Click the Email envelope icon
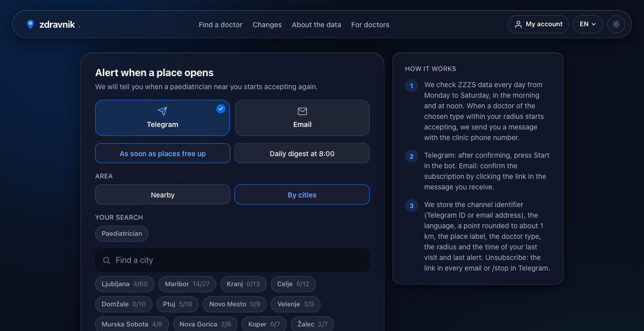Viewport: 644px width, 331px height. pyautogui.click(x=302, y=111)
